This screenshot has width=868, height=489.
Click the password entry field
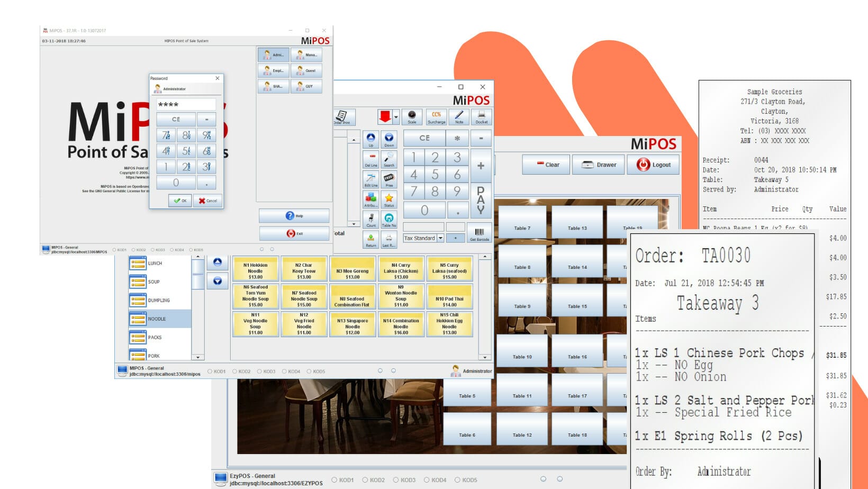tap(186, 104)
